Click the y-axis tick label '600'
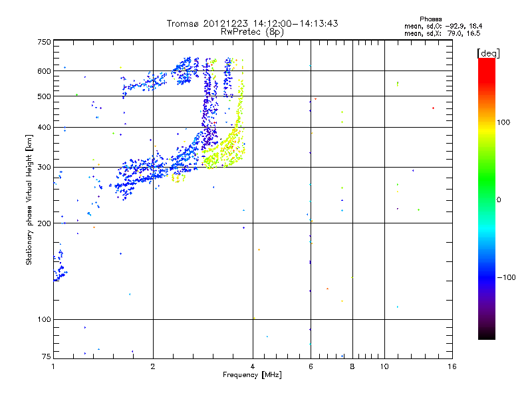The height and width of the screenshot is (399, 532). 44,71
